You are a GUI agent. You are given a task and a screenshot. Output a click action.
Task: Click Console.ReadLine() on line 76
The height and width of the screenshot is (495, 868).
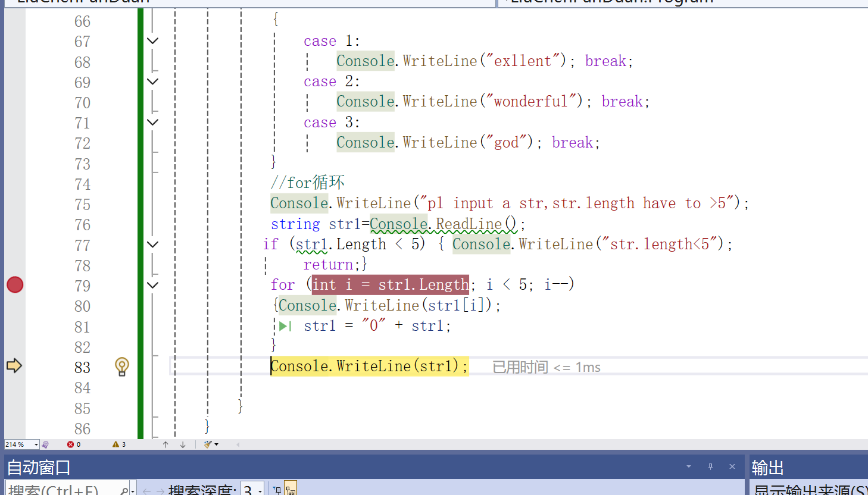pyautogui.click(x=444, y=224)
